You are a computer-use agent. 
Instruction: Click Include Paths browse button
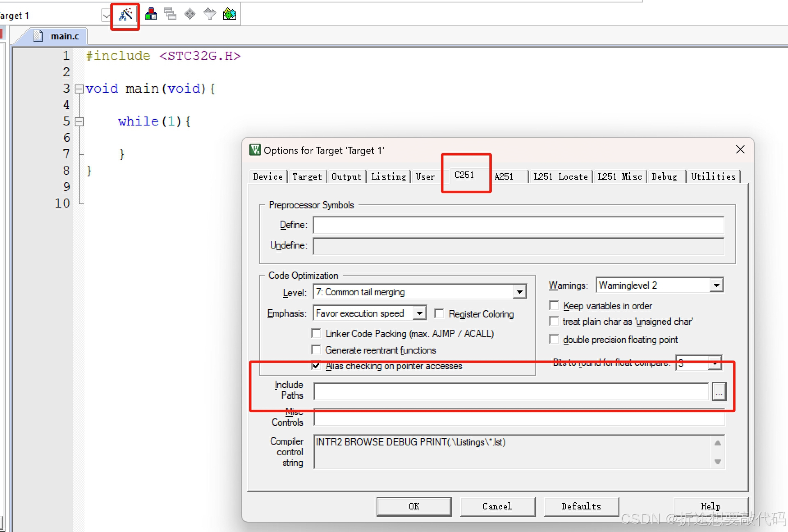coord(719,392)
